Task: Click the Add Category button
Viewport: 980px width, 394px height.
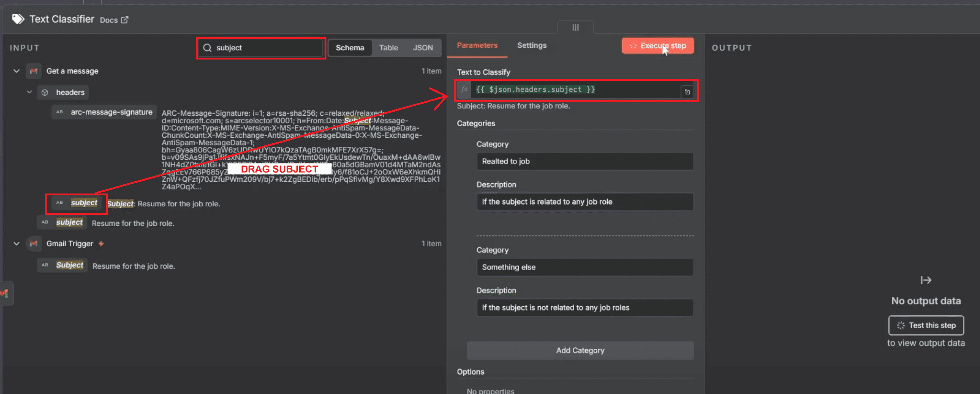Action: (580, 350)
